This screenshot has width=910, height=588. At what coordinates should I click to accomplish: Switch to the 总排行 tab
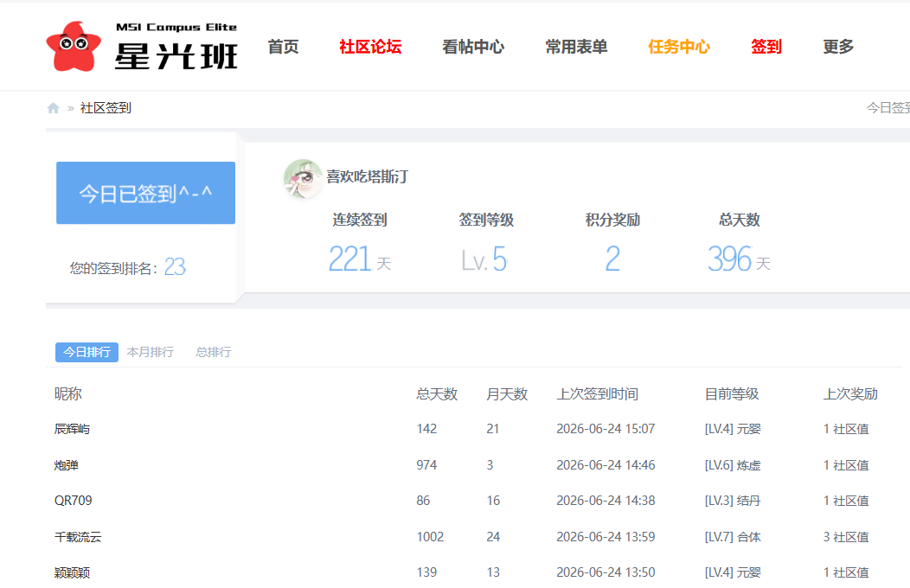pyautogui.click(x=214, y=352)
